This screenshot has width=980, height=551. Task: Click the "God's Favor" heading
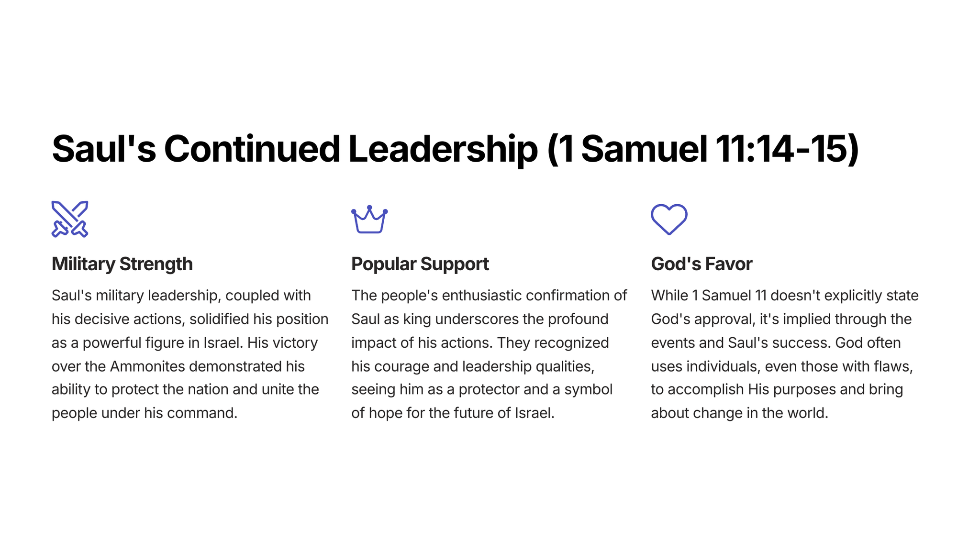point(702,264)
